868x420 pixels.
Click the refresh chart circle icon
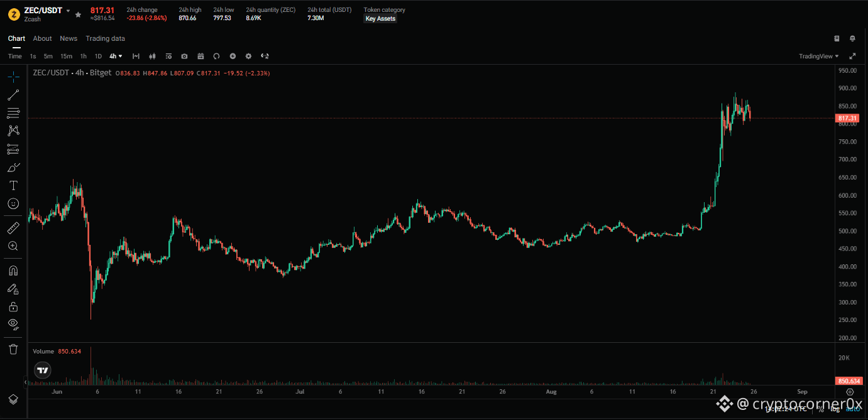pos(216,56)
